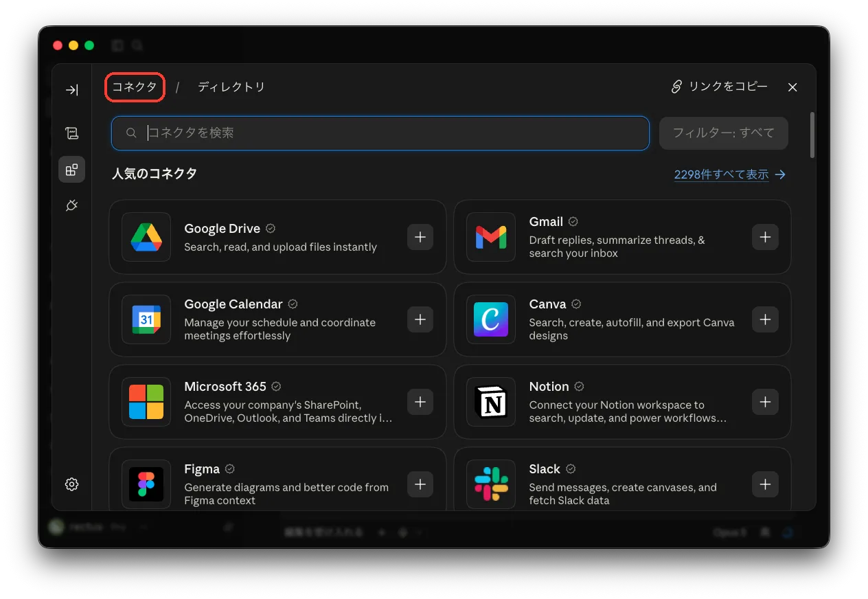Click the search magnifier icon in field
This screenshot has width=868, height=599.
point(131,133)
